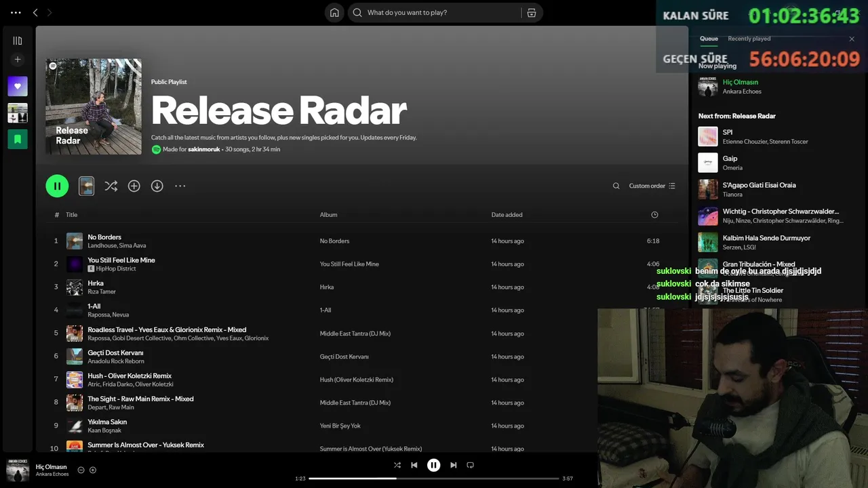Select track Hırka
Viewport: 868px width, 488px height.
[x=96, y=283]
